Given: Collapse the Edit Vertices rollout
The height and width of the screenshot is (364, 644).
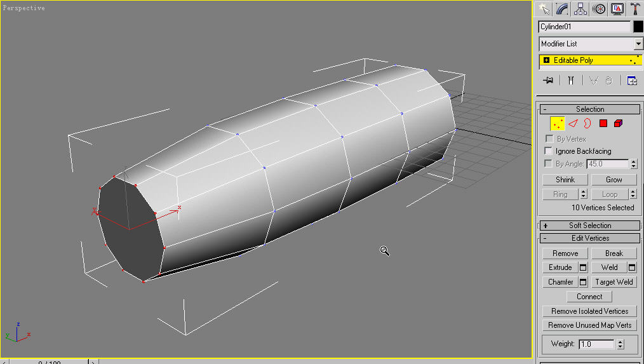Looking at the screenshot, I should (589, 238).
